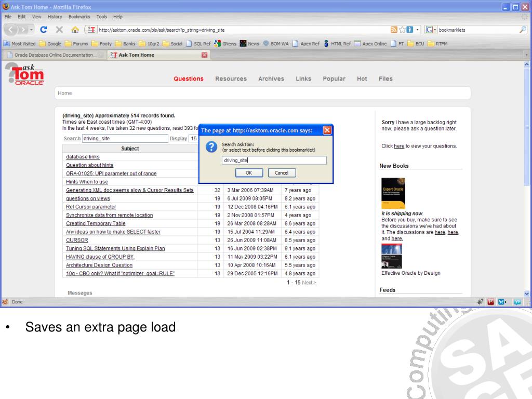Sort by the Subject column header

pos(130,149)
